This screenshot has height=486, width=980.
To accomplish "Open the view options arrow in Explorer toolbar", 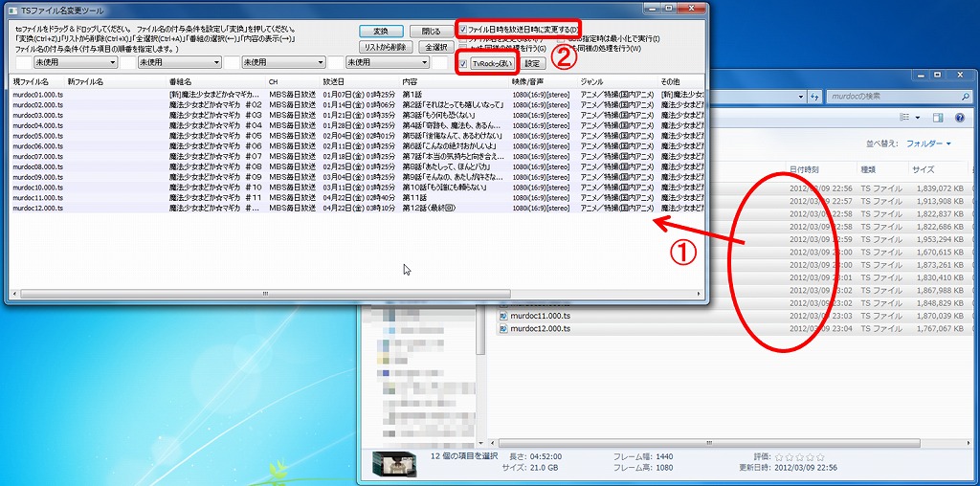I will coord(918,118).
